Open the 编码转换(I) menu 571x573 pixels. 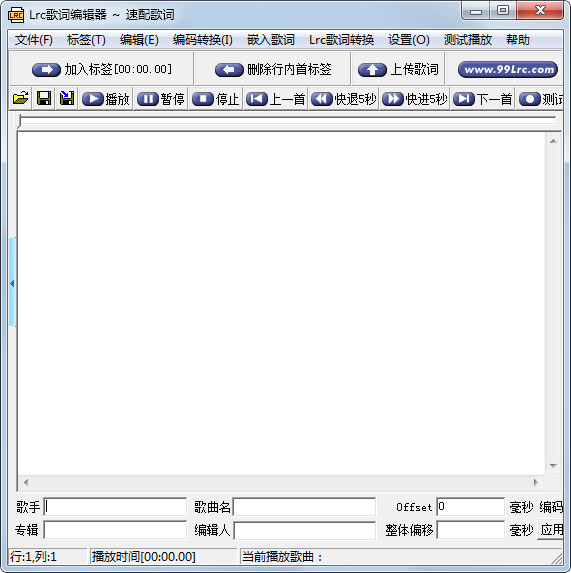(202, 39)
